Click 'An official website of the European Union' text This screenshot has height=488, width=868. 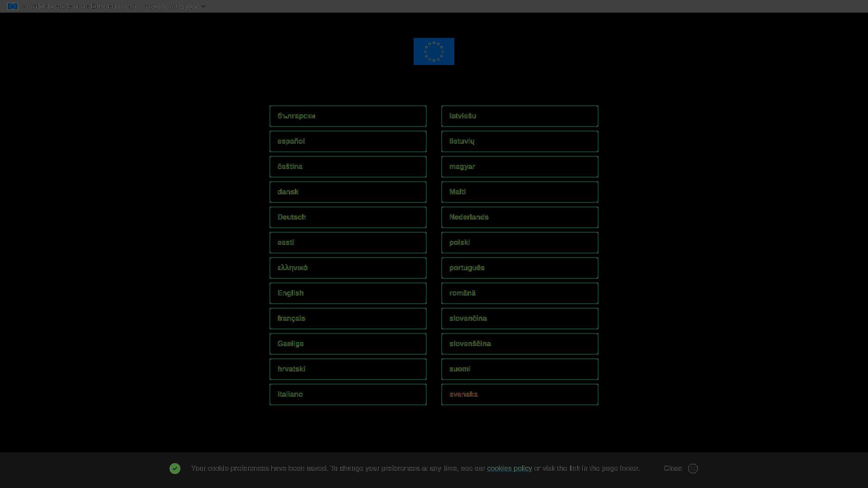click(x=80, y=6)
